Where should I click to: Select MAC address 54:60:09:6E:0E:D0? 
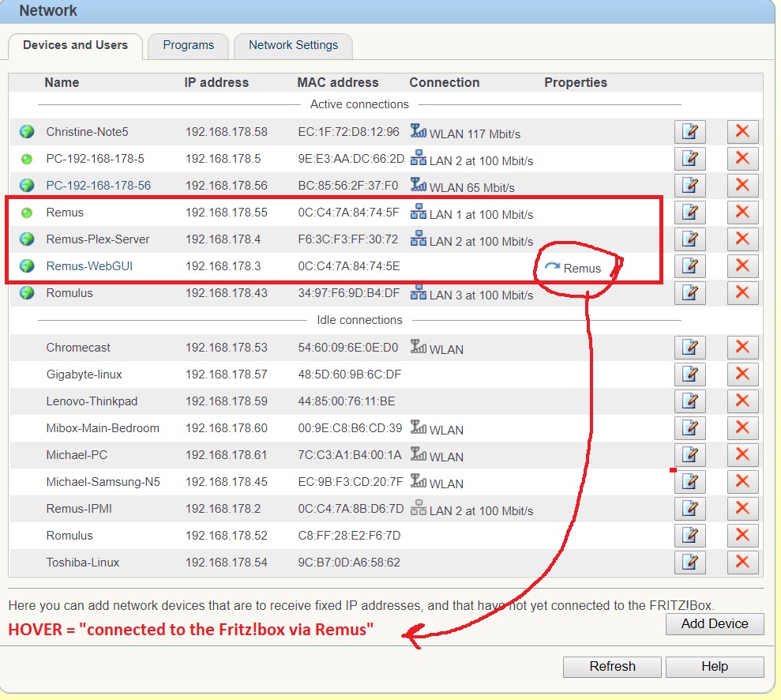348,348
